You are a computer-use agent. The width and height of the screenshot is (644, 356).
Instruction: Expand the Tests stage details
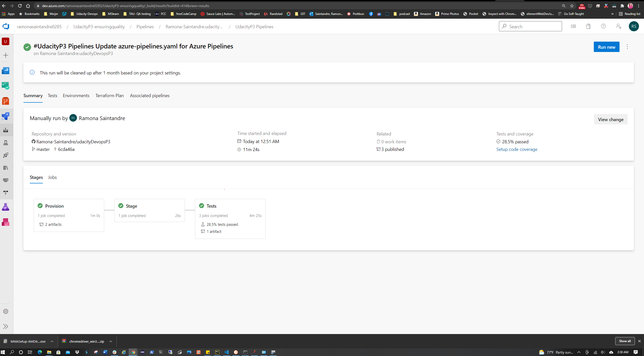coord(211,205)
